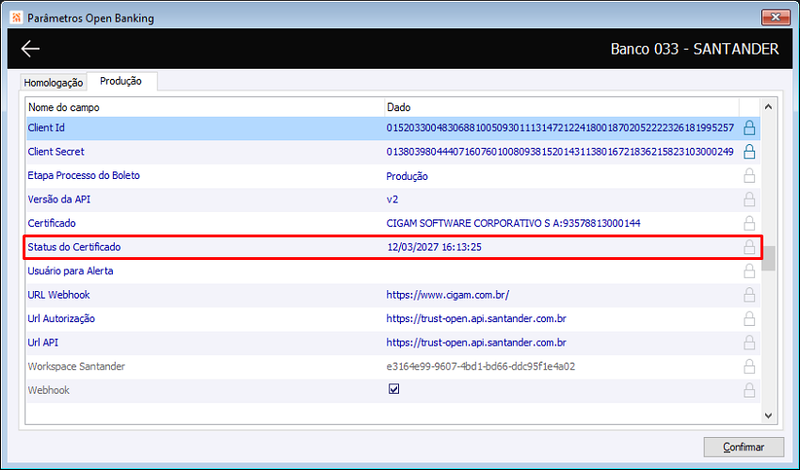Click lock icon in Status do Certificado row

point(749,247)
